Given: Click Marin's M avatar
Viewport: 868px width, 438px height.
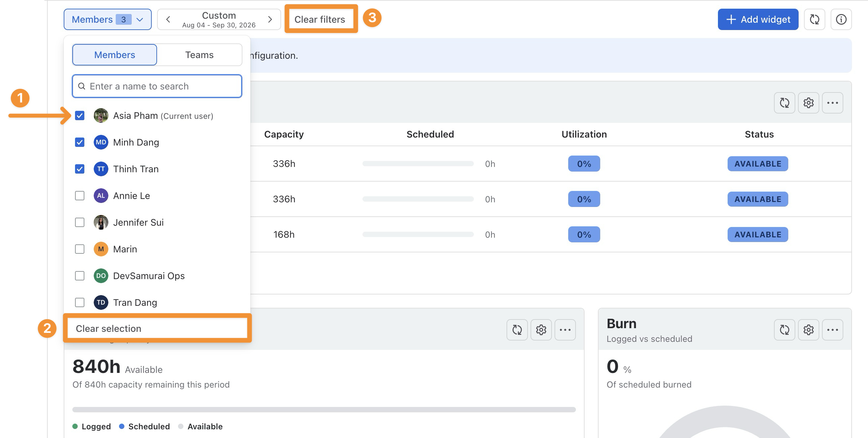Looking at the screenshot, I should point(101,249).
